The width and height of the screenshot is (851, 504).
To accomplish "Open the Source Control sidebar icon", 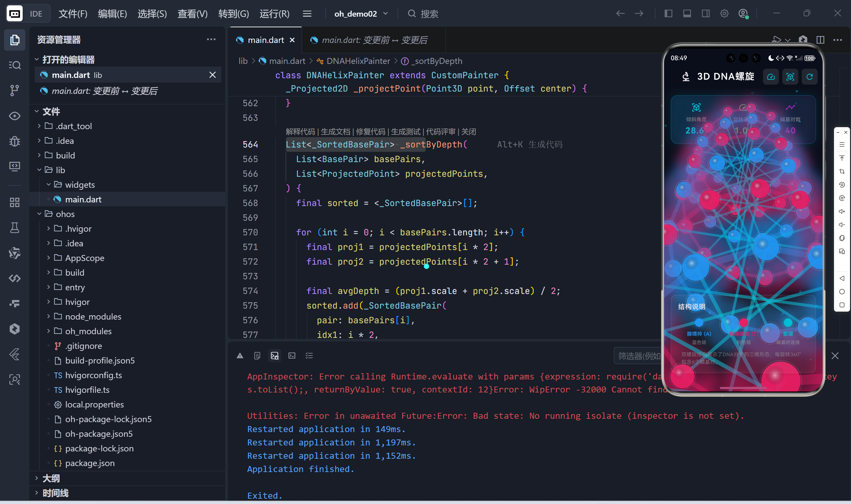I will click(x=14, y=90).
